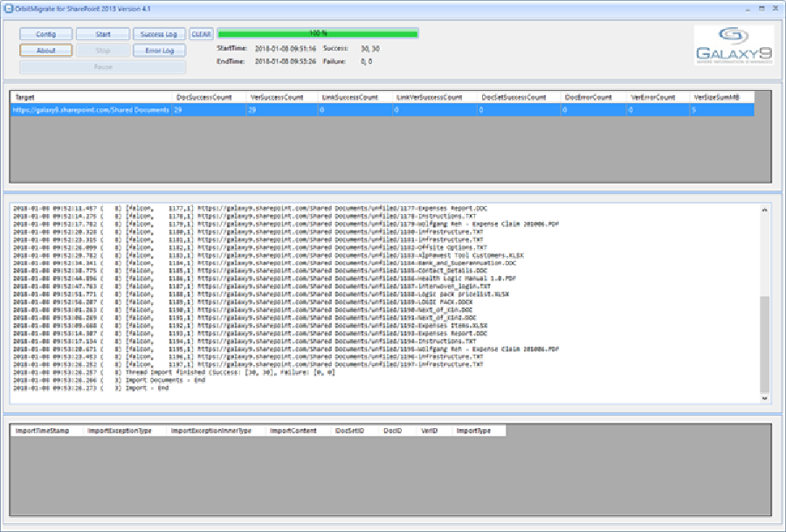The width and height of the screenshot is (786, 532).
Task: Click the DocSetSuccessCount column header
Action: pyautogui.click(x=519, y=97)
